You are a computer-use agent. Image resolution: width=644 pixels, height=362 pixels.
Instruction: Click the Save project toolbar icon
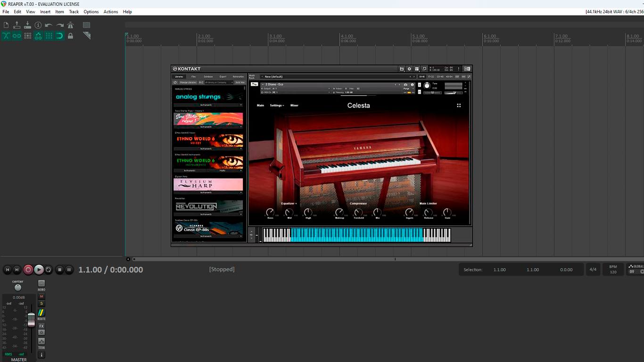click(27, 25)
